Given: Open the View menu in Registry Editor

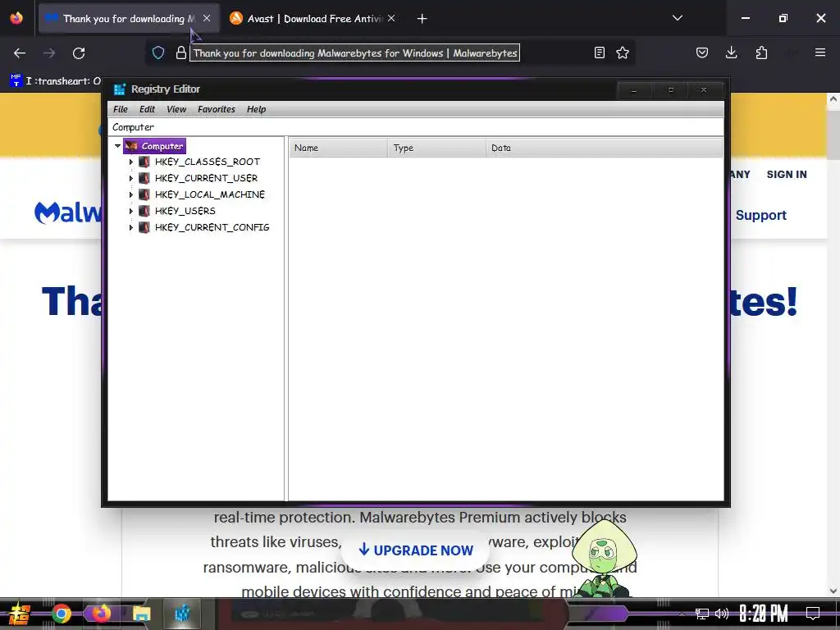Looking at the screenshot, I should (x=176, y=109).
